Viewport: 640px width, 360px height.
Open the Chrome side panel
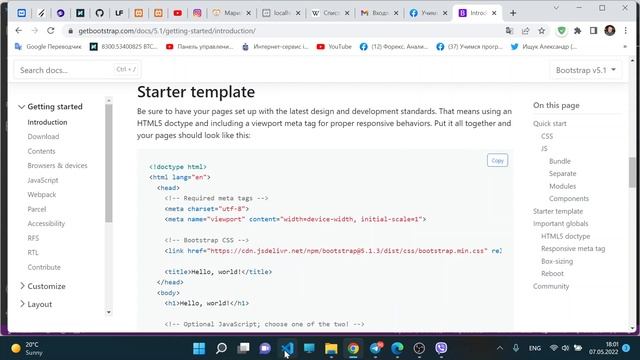pyautogui.click(x=593, y=31)
